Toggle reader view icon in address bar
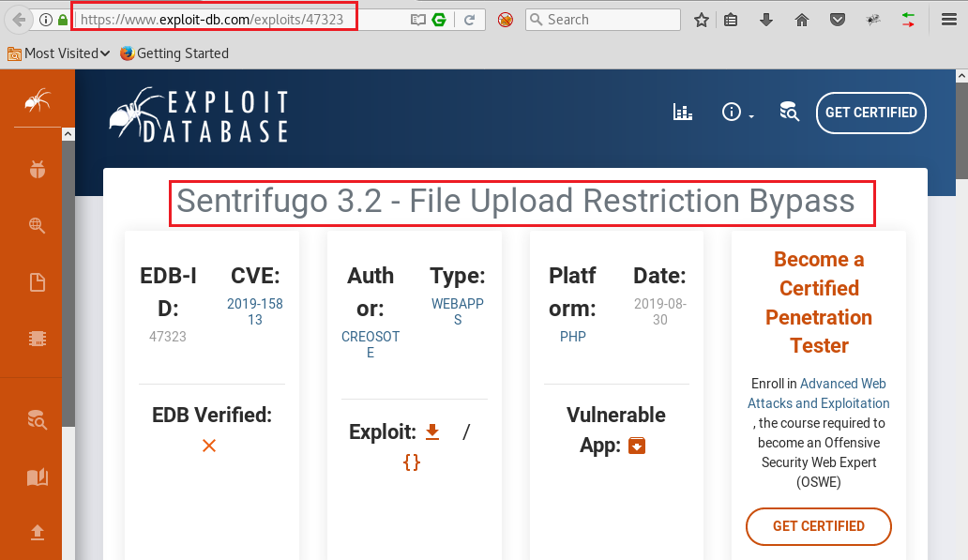 (418, 20)
